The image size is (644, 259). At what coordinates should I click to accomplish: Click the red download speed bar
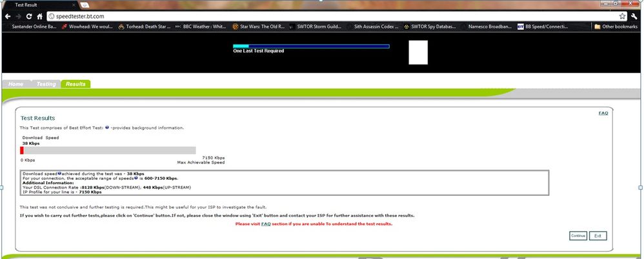pos(22,150)
